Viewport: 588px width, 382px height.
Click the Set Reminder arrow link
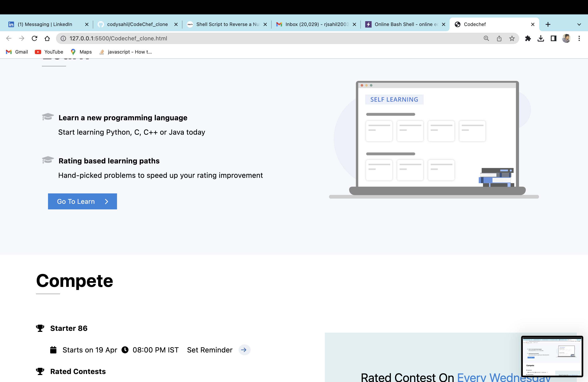tap(244, 350)
